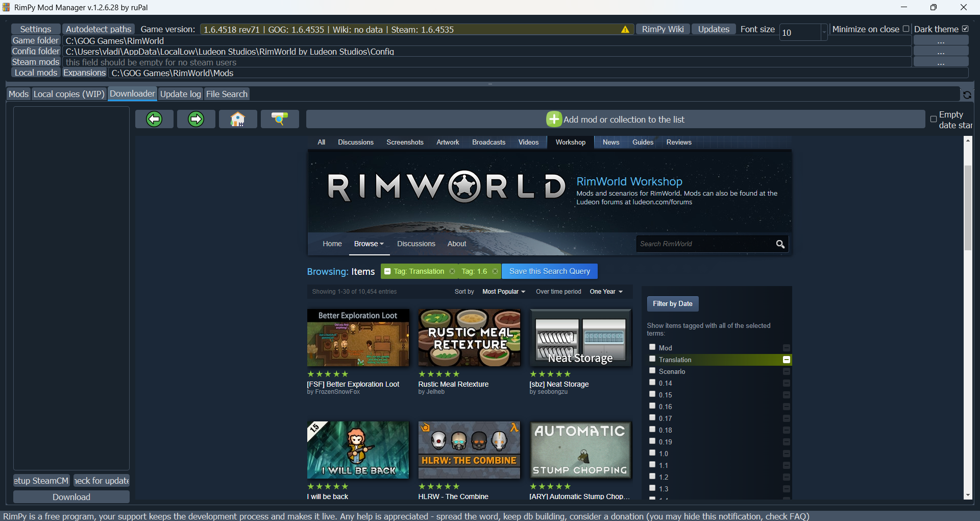Open the Most Popular sort dropdown

[x=504, y=292]
